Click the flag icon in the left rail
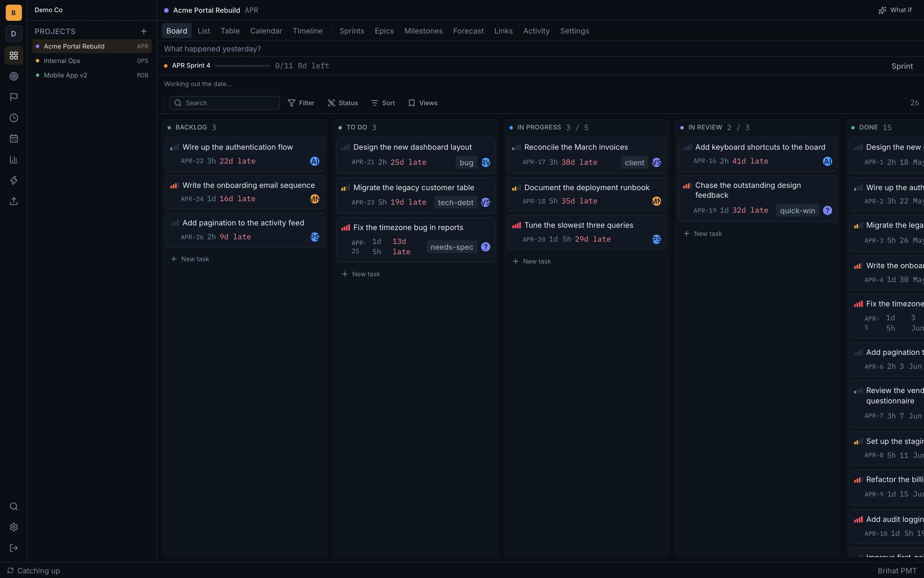924x578 pixels. pyautogui.click(x=14, y=97)
